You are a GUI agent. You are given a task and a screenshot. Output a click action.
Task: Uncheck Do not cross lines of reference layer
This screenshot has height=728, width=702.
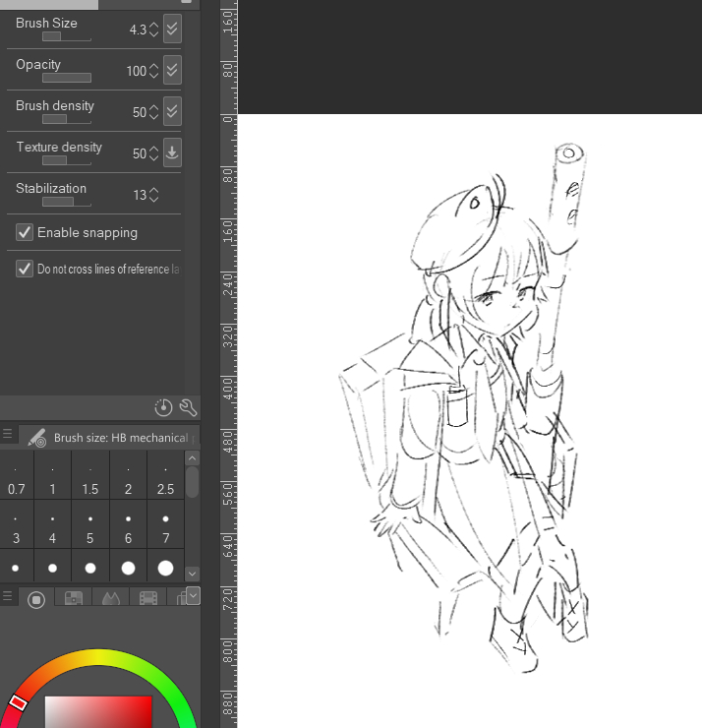tap(25, 269)
